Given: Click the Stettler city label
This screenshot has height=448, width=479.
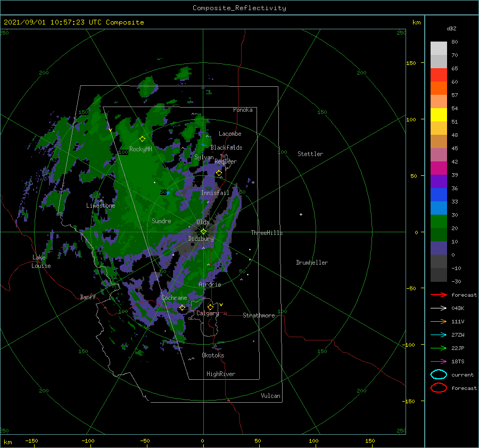Looking at the screenshot, I should [310, 154].
